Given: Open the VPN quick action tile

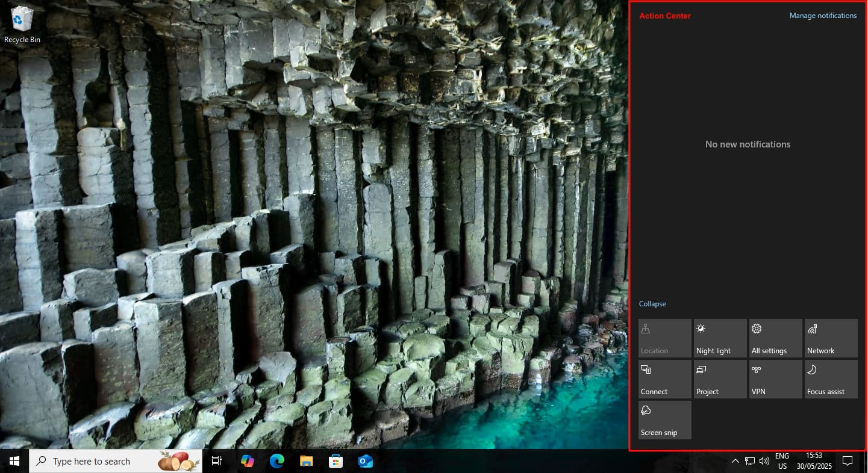Looking at the screenshot, I should (x=776, y=379).
